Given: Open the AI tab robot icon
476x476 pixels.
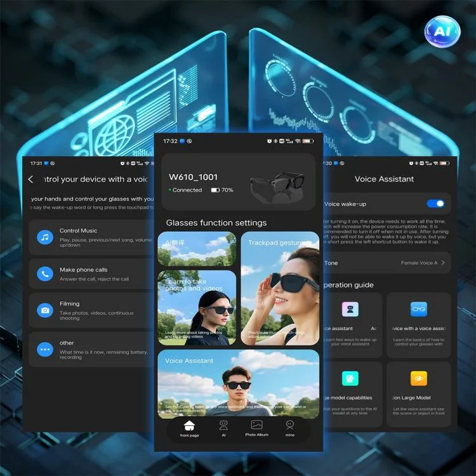Looking at the screenshot, I should click(223, 426).
